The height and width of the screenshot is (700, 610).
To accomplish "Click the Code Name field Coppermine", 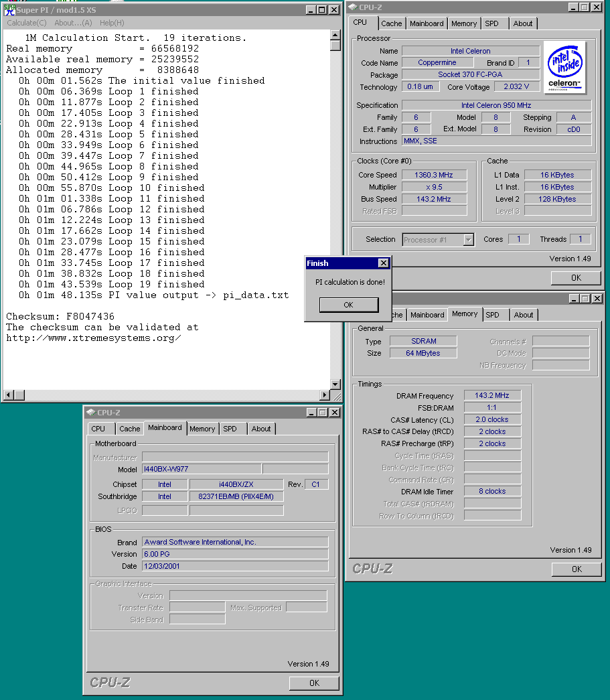I will pyautogui.click(x=437, y=62).
